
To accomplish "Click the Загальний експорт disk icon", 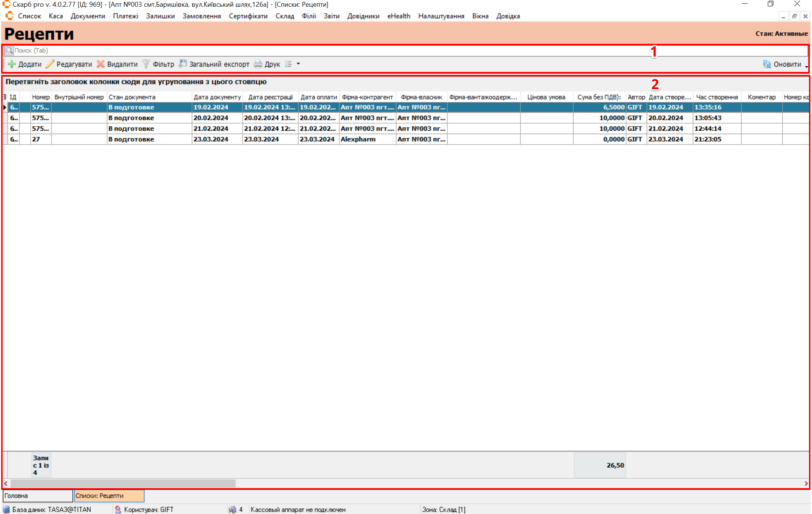I will 183,64.
